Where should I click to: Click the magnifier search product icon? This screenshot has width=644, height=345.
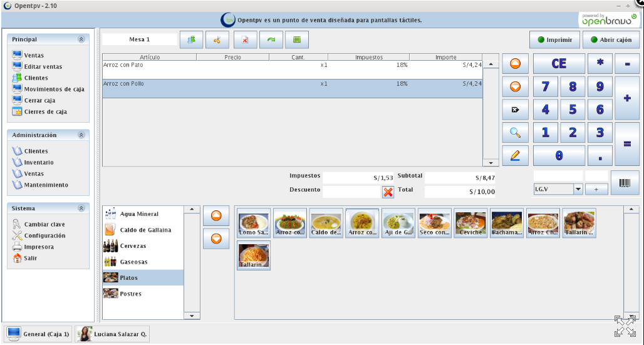pos(515,132)
